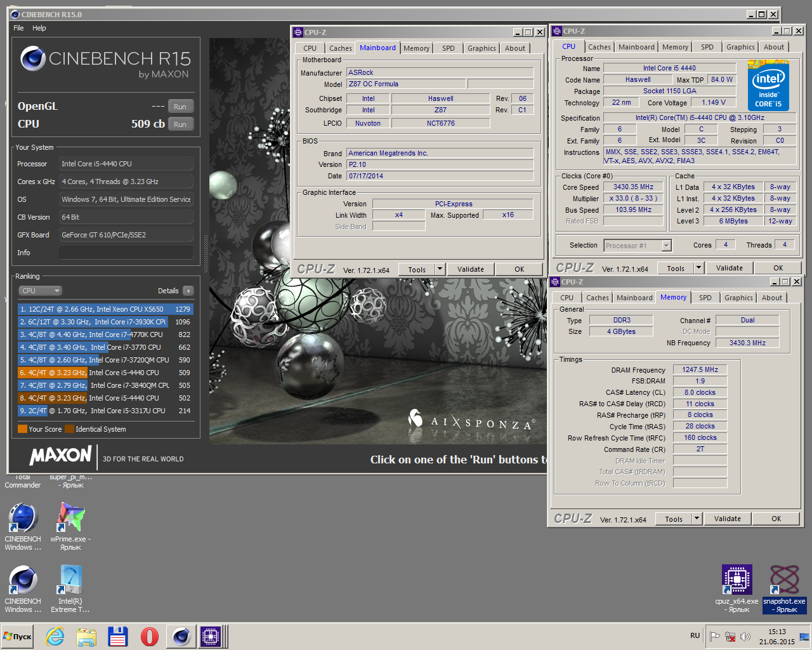The height and width of the screenshot is (650, 812).
Task: Open the Intel(R) Extreme Tuning desktop icon
Action: (70, 588)
